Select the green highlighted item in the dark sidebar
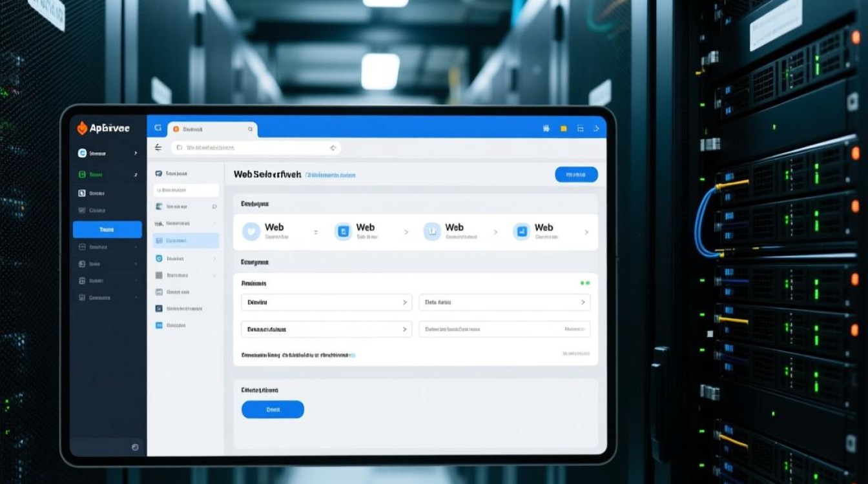Image resolution: width=868 pixels, height=484 pixels. [107, 174]
